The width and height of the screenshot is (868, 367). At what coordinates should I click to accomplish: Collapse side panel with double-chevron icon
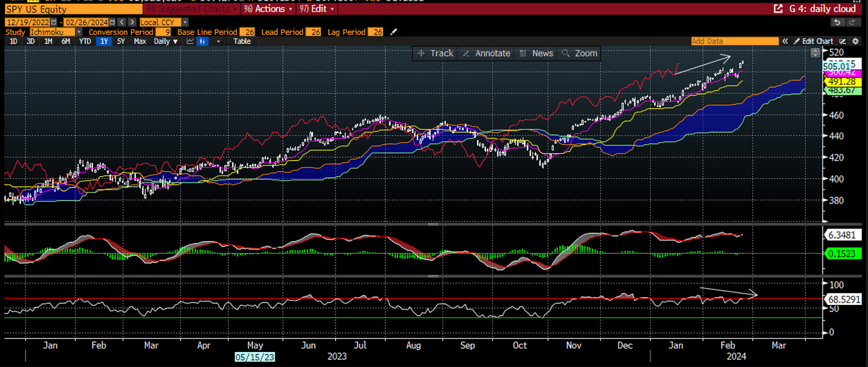pos(785,41)
